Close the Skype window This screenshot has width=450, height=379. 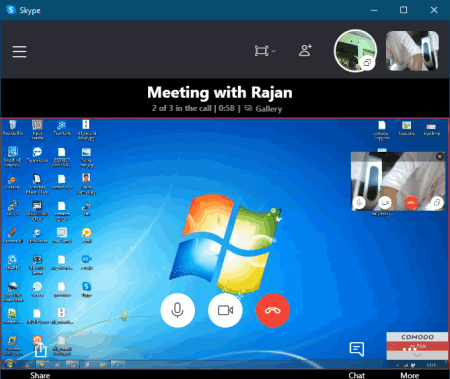(434, 10)
